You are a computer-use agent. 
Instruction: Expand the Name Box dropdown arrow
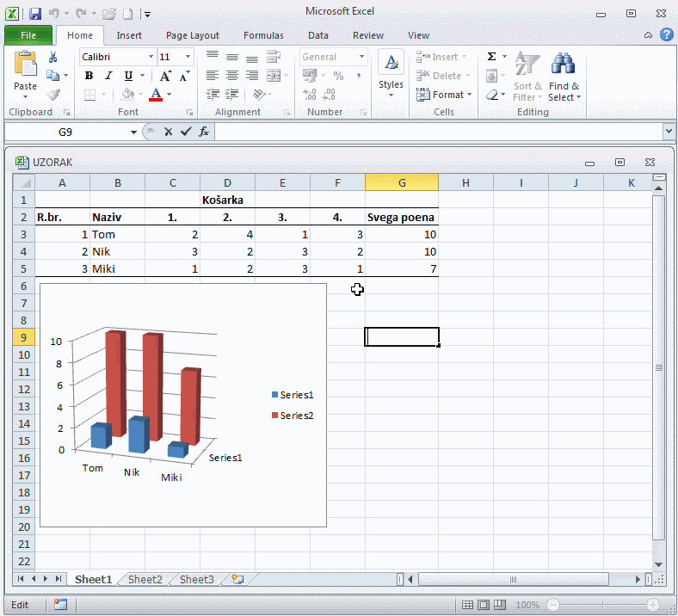coord(133,132)
